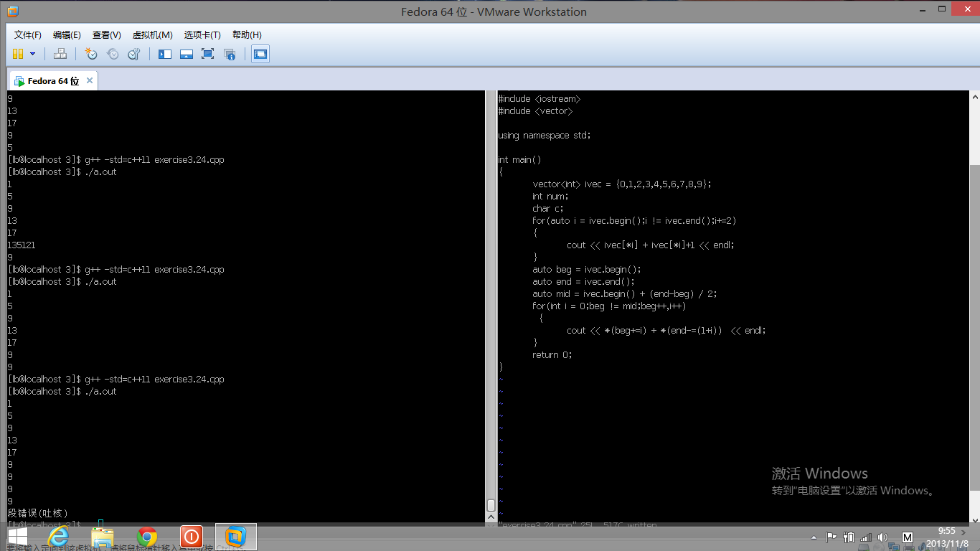Screen dimensions: 980x551
Task: Click the VMware Workstation title bar icon
Action: pos(12,11)
